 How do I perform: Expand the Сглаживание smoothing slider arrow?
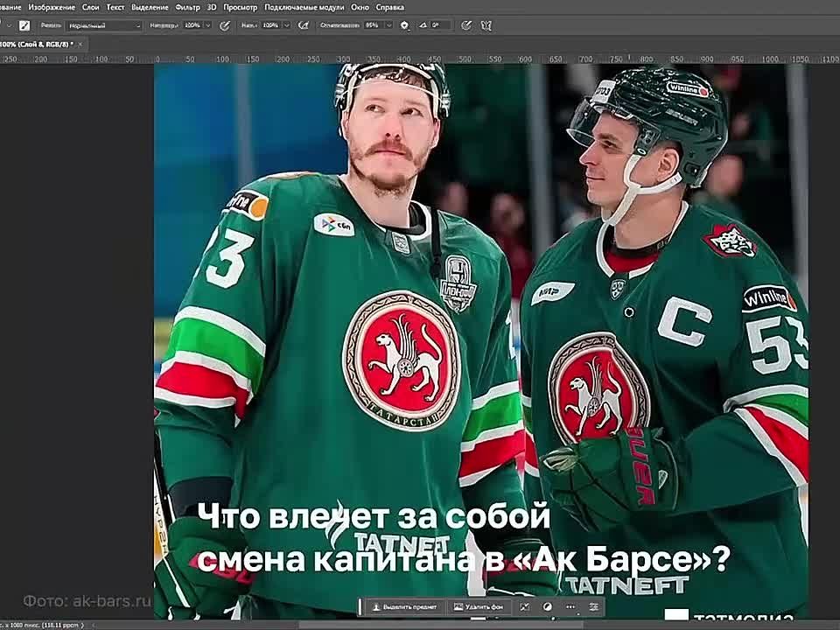(388, 25)
